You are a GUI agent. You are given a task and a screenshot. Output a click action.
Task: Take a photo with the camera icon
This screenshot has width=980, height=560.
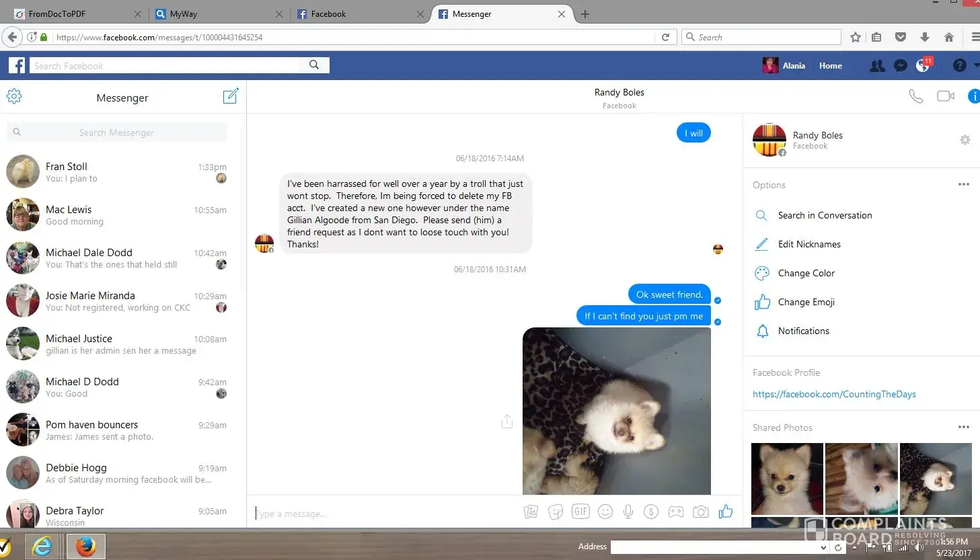coord(701,512)
